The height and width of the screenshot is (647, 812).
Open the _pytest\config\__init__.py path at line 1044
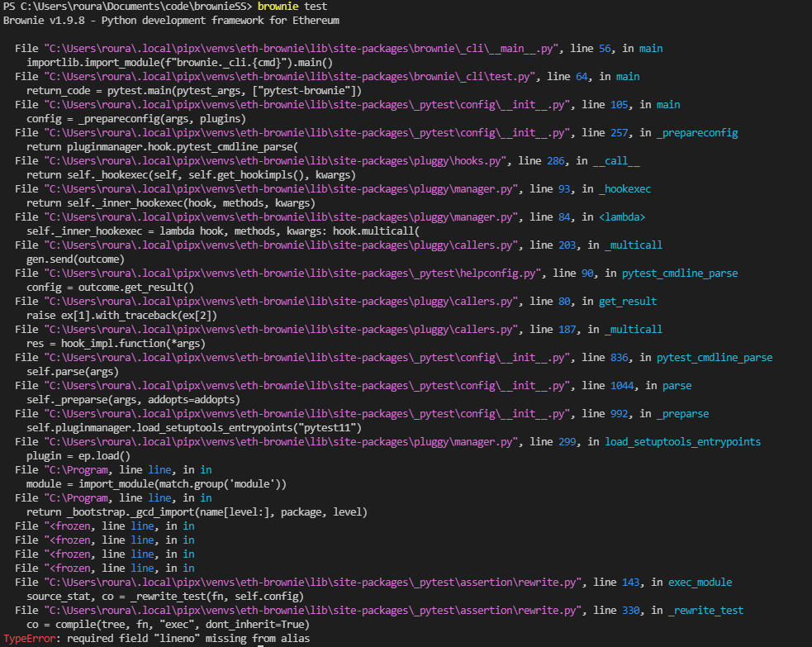[x=307, y=385]
